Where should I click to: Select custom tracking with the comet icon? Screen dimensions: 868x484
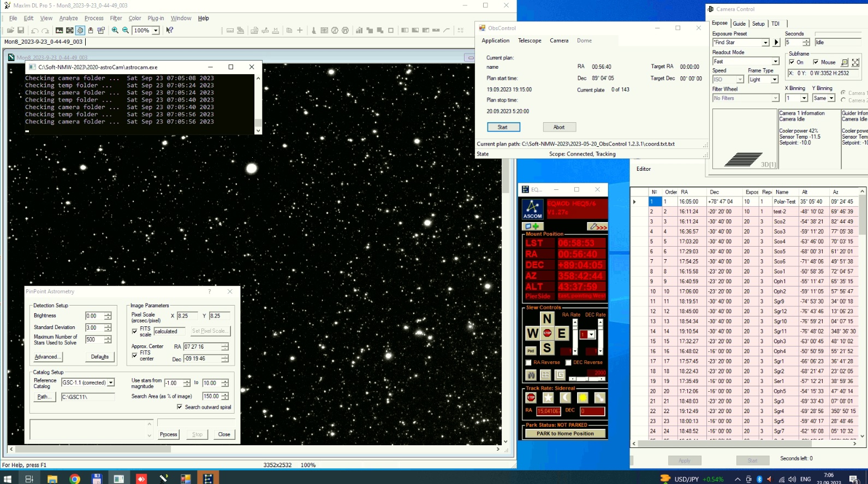pyautogui.click(x=600, y=397)
